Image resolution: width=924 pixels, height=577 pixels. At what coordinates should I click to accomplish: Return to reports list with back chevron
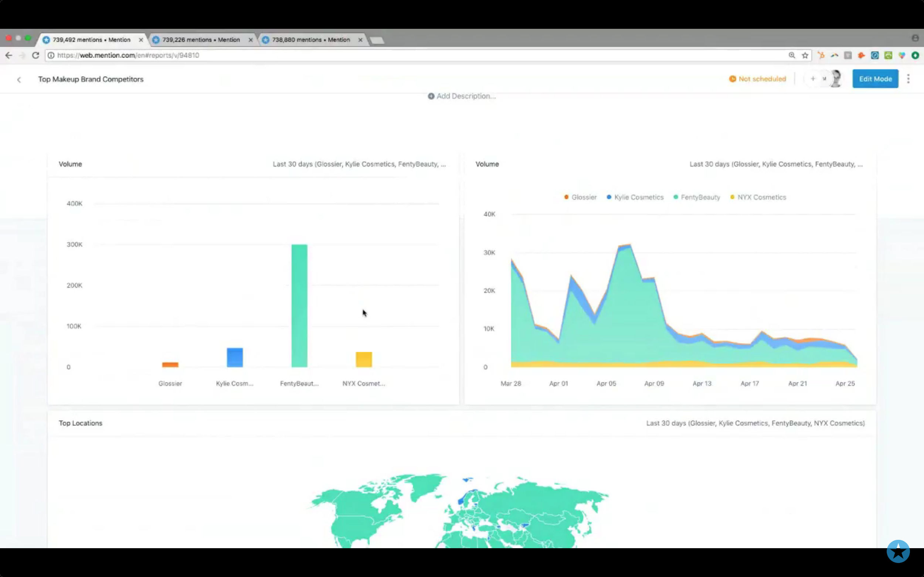(x=19, y=79)
